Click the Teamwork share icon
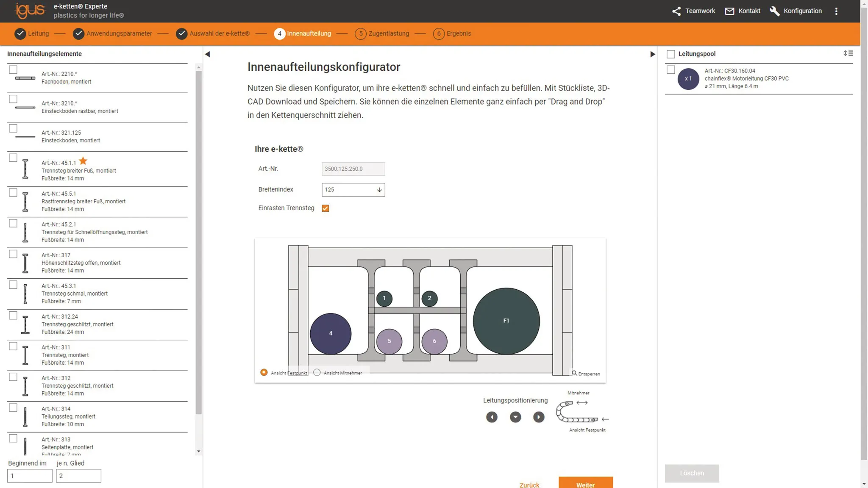This screenshot has height=488, width=868. [676, 11]
